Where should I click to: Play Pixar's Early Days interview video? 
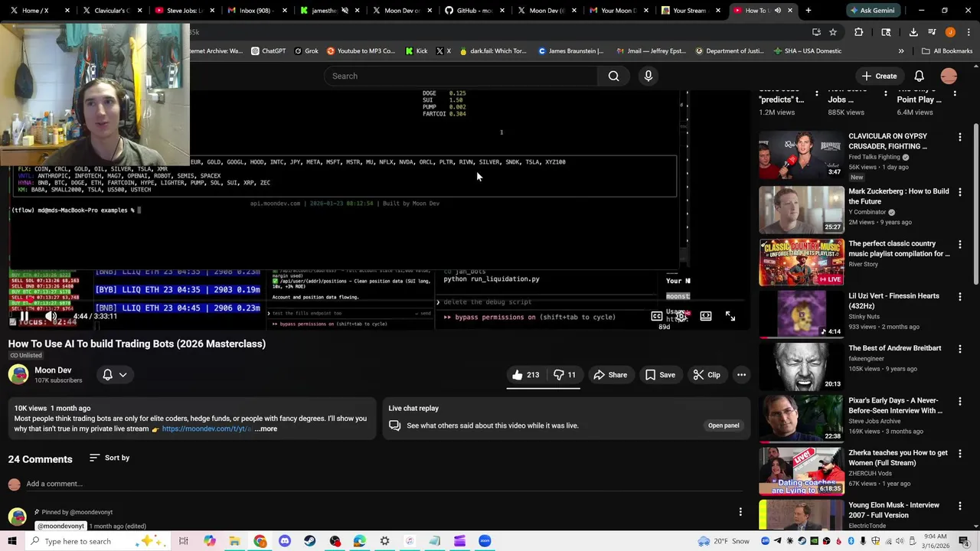802,418
